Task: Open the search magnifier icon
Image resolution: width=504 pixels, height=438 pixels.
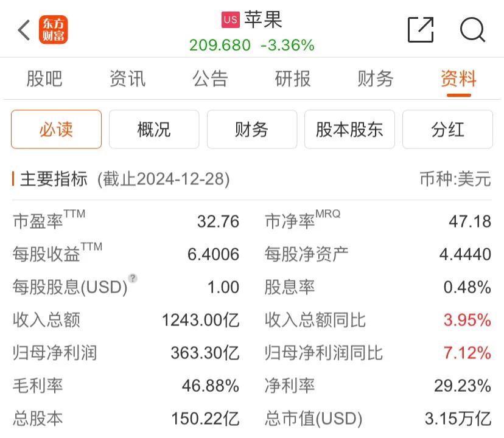Action: (x=472, y=30)
